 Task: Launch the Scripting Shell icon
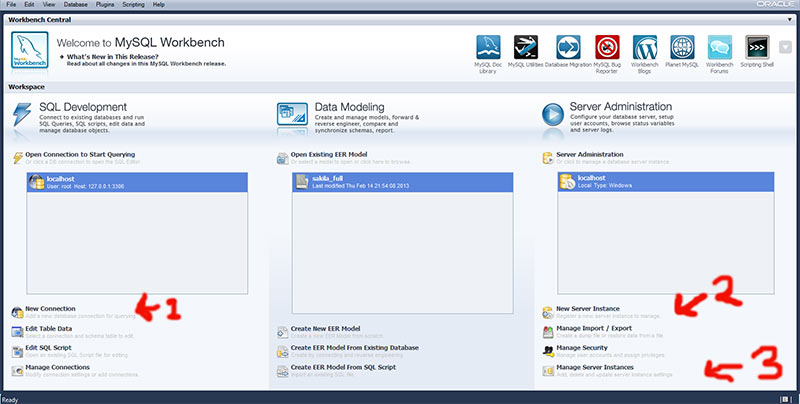757,47
